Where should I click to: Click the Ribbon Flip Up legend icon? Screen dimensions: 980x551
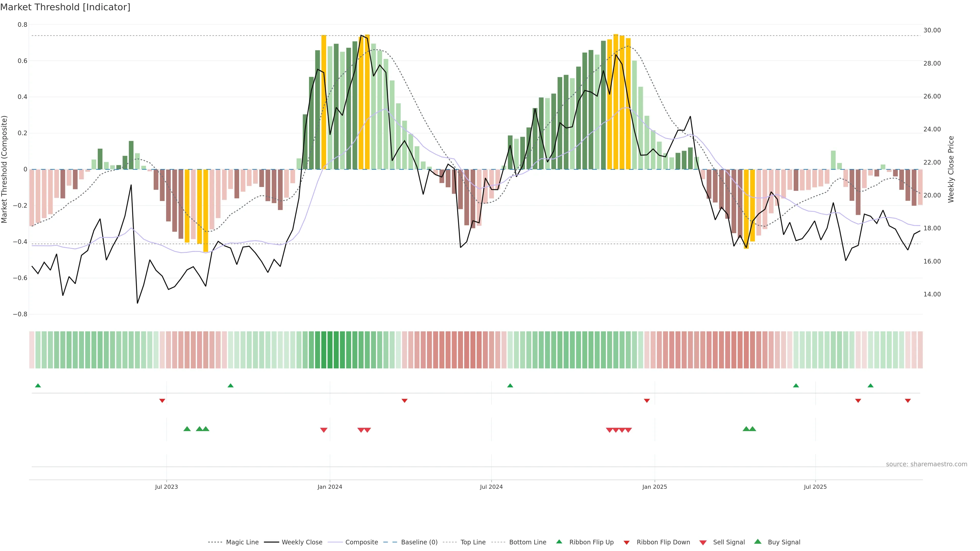coord(559,542)
